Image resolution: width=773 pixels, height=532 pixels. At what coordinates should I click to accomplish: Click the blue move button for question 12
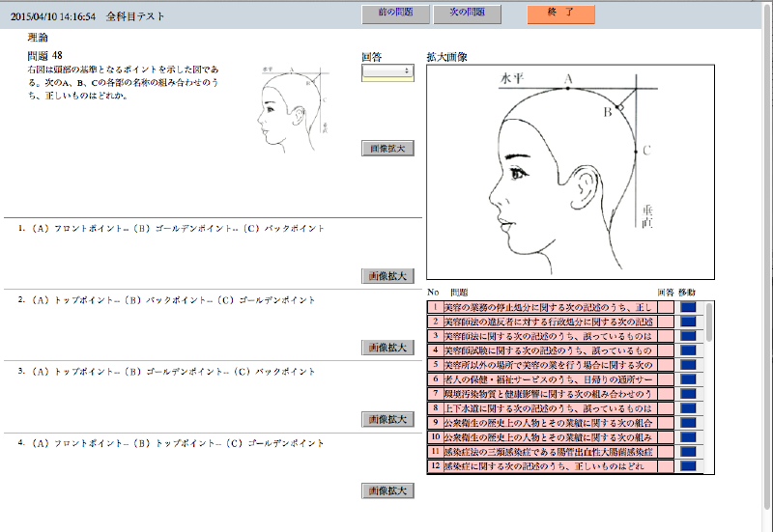tap(688, 465)
